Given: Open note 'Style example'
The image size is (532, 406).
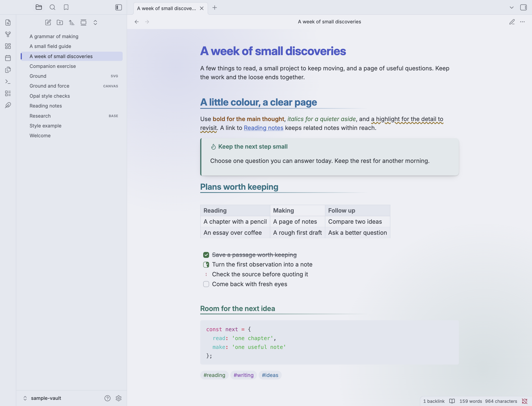Looking at the screenshot, I should tap(71, 126).
